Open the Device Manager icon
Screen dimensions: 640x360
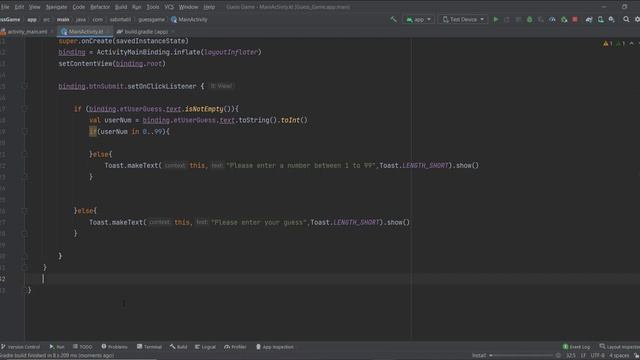pyautogui.click(x=600, y=19)
